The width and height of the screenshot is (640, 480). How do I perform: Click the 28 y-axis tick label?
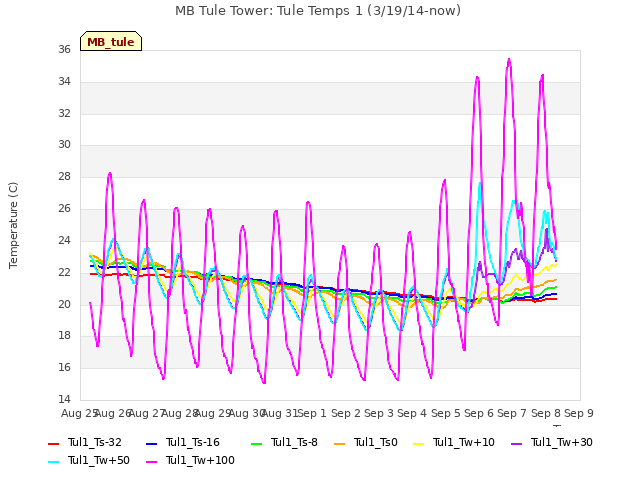click(x=64, y=176)
